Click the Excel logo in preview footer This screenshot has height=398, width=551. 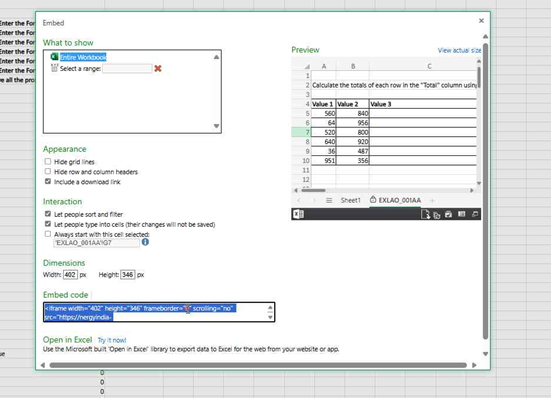click(299, 214)
